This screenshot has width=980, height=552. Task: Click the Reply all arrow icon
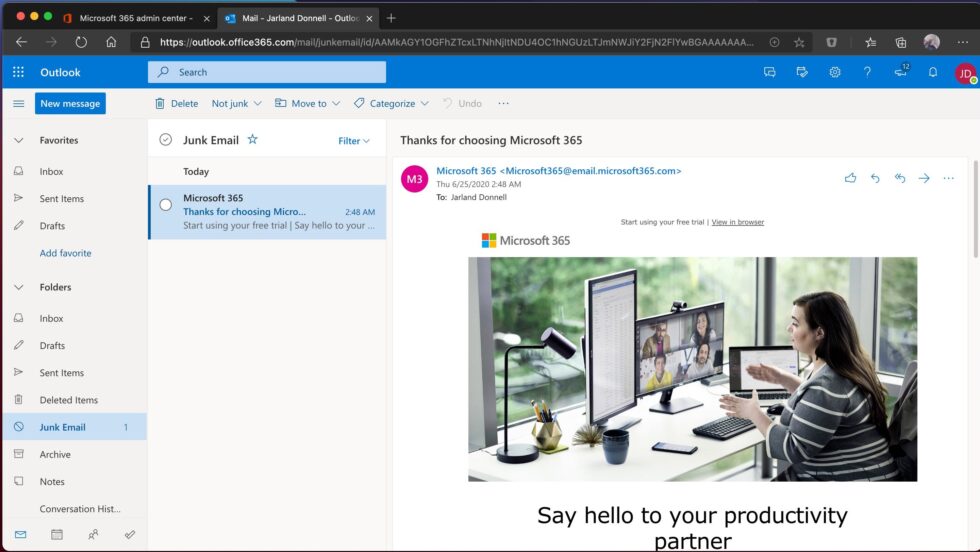pyautogui.click(x=899, y=178)
